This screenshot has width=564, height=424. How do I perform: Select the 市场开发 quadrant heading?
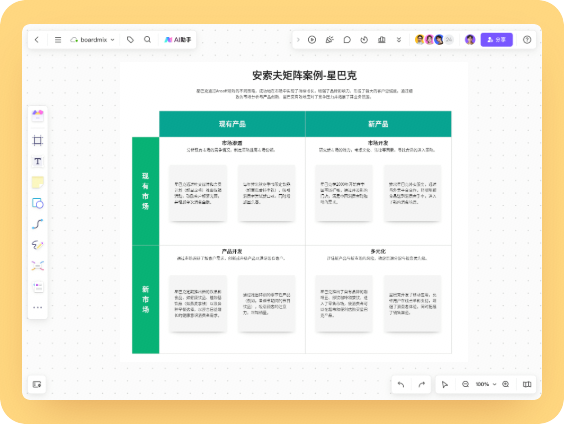pyautogui.click(x=378, y=143)
